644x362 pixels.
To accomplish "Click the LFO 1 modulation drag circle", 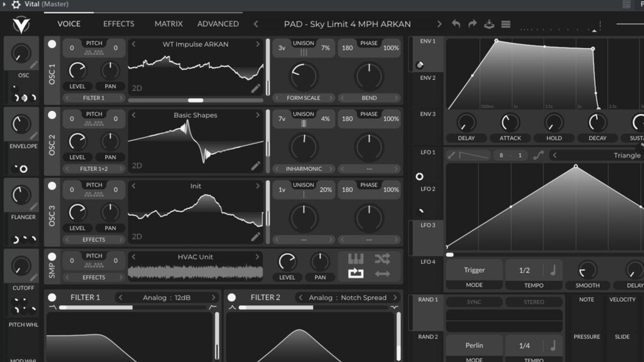I will (x=419, y=176).
